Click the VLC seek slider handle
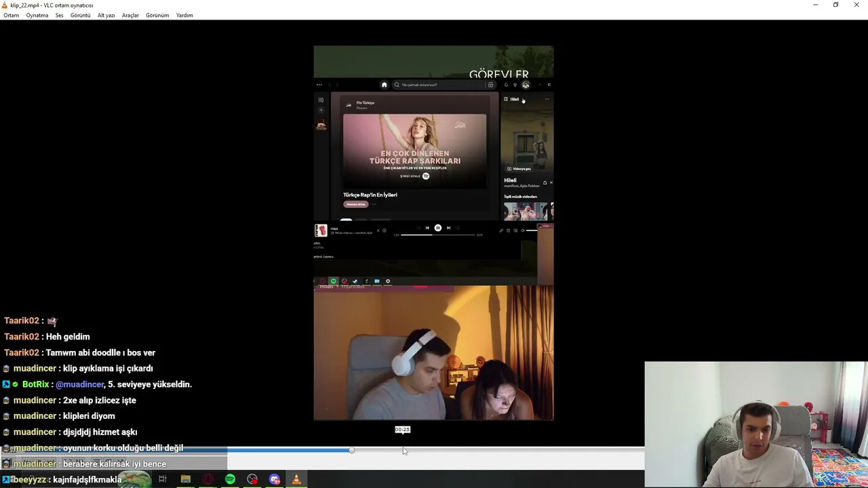The height and width of the screenshot is (488, 868). (351, 450)
